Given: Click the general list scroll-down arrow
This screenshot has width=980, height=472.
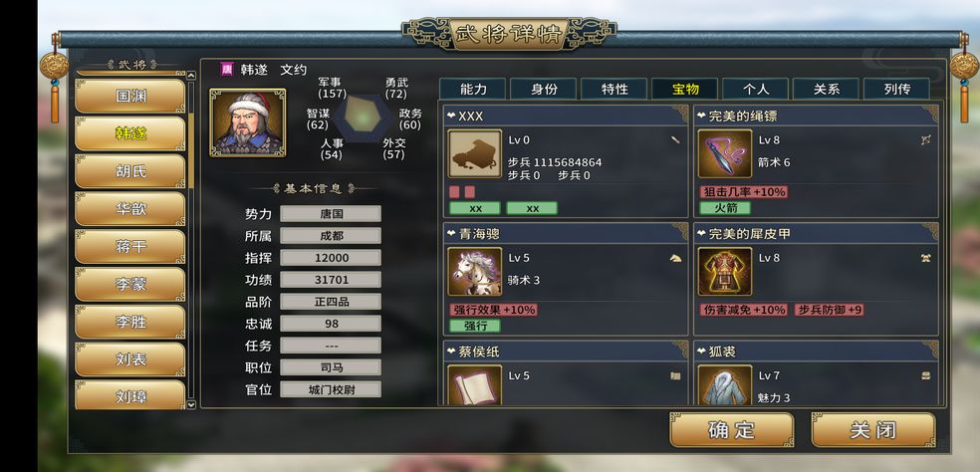Looking at the screenshot, I should point(191,405).
